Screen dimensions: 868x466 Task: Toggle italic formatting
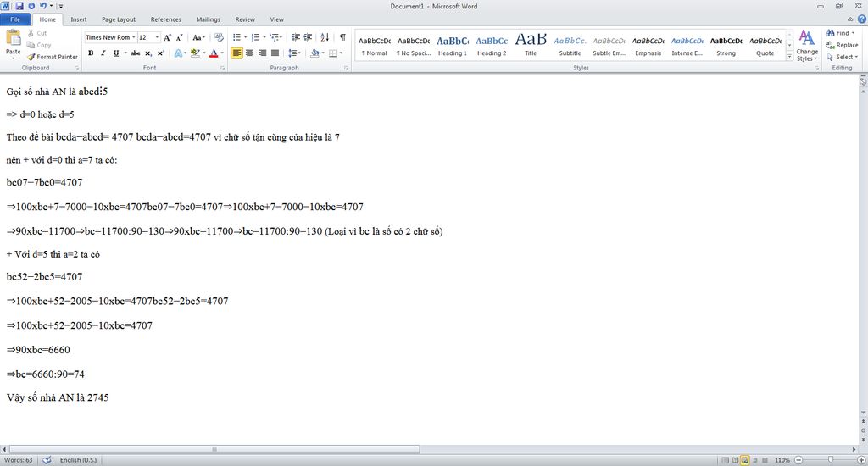click(x=103, y=53)
